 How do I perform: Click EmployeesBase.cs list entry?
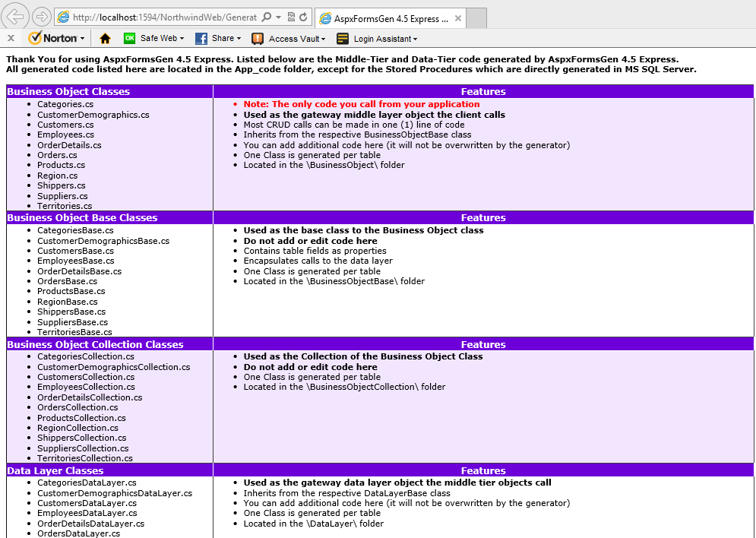coord(76,261)
